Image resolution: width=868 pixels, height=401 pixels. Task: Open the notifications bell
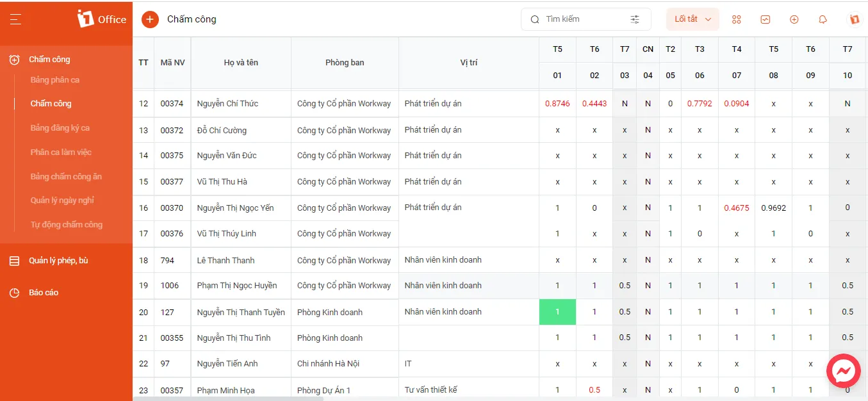(823, 19)
